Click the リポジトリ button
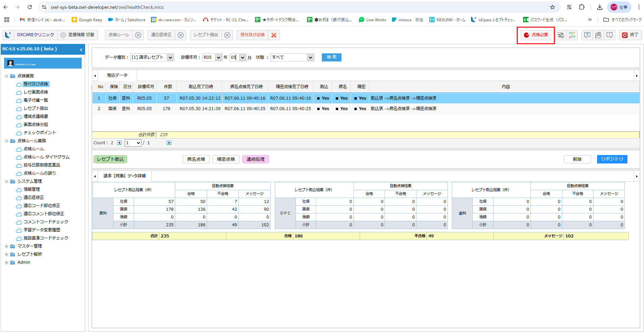 pyautogui.click(x=612, y=159)
